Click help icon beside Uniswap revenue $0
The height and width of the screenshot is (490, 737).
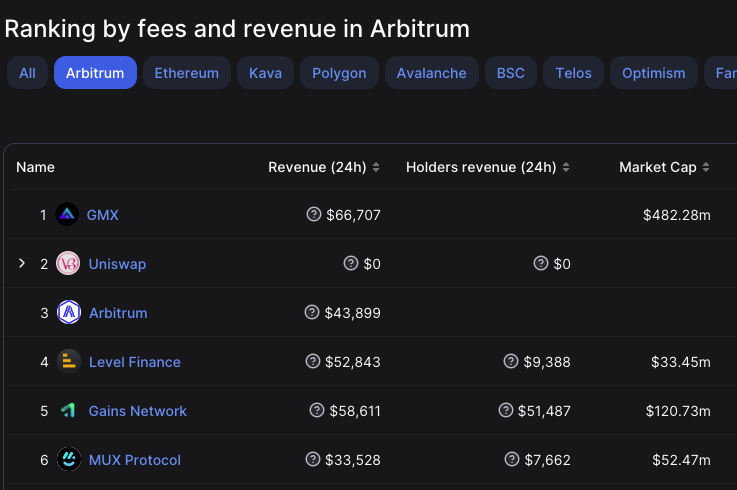pos(351,263)
